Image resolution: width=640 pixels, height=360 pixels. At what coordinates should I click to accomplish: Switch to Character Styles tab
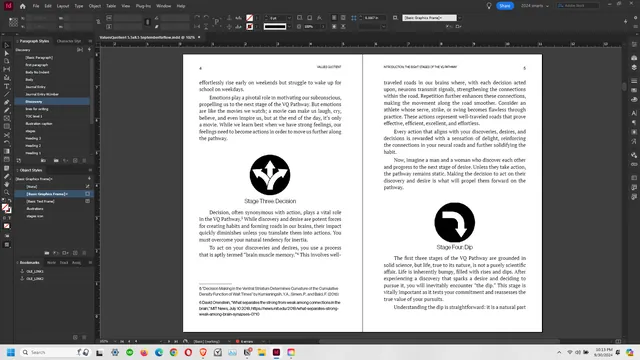coord(69,41)
